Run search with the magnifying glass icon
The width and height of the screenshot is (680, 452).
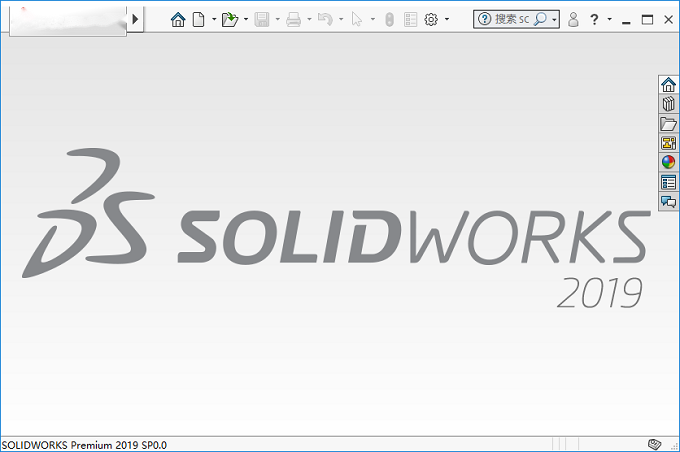540,19
